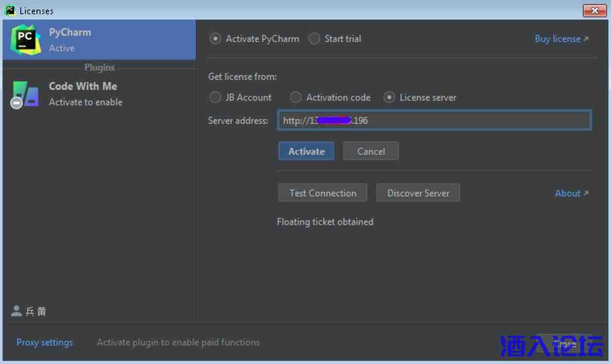
Task: Click the PyCharm logo icon in sidebar
Action: pos(25,40)
